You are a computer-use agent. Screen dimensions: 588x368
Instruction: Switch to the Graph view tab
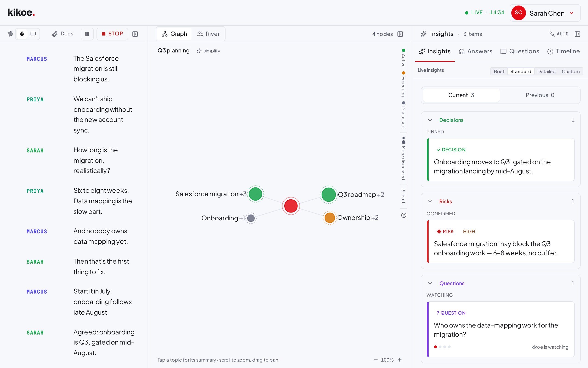point(175,34)
